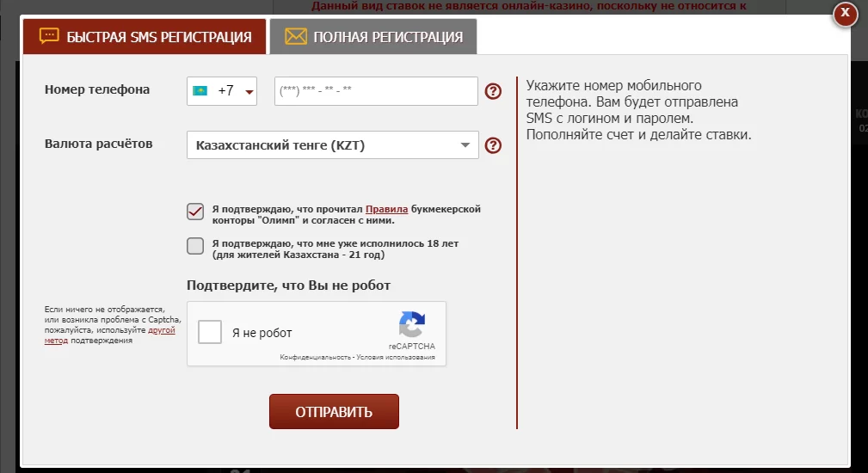Close the registration dialog with the X button
Image resolution: width=868 pixels, height=473 pixels.
[x=845, y=13]
